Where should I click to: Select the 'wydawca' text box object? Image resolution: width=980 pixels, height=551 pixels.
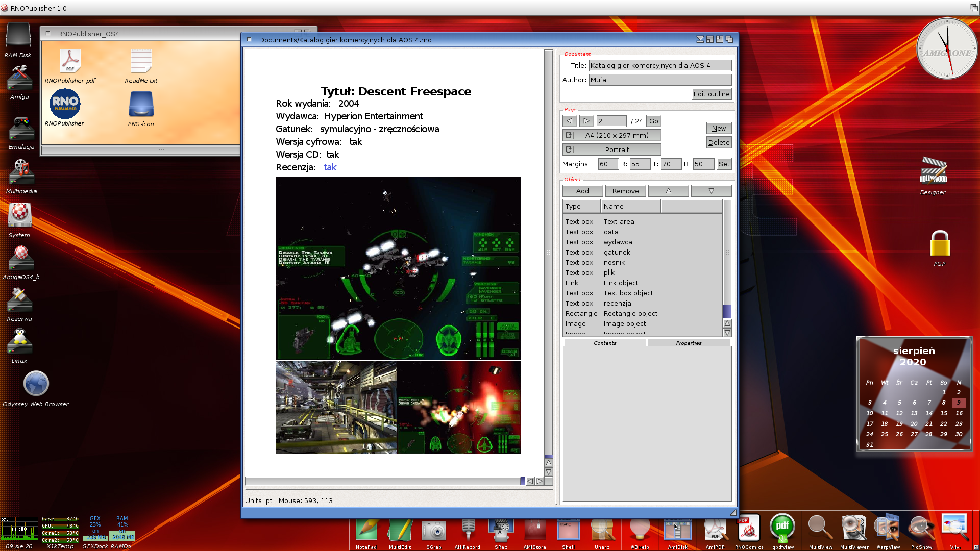pos(643,242)
